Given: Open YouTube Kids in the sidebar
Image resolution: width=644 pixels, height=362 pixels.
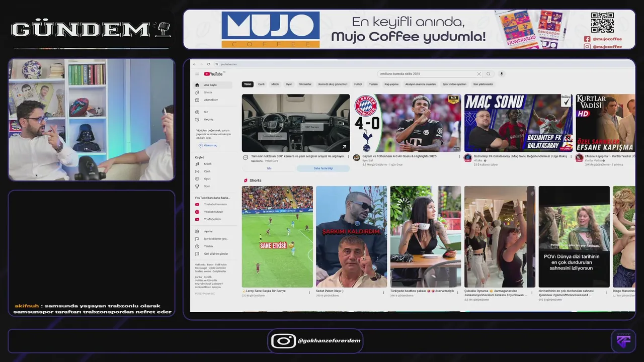Looking at the screenshot, I should (x=213, y=219).
